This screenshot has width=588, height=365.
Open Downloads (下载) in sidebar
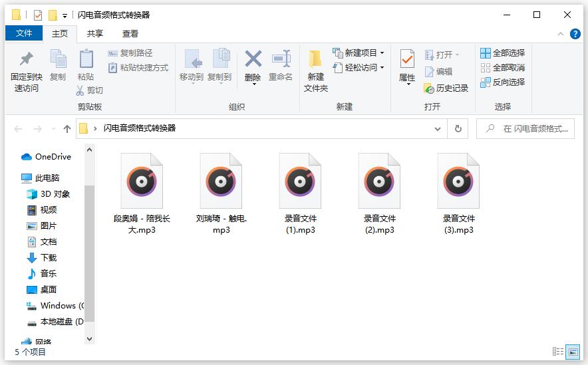pyautogui.click(x=42, y=258)
